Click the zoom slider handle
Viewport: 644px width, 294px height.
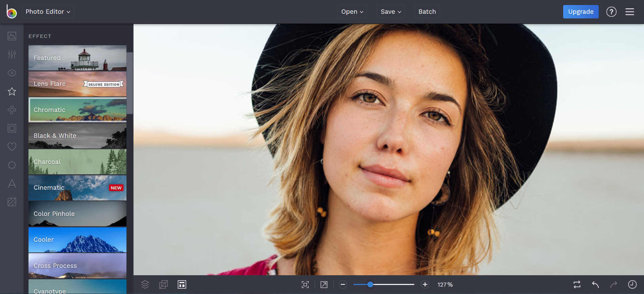pyautogui.click(x=370, y=285)
